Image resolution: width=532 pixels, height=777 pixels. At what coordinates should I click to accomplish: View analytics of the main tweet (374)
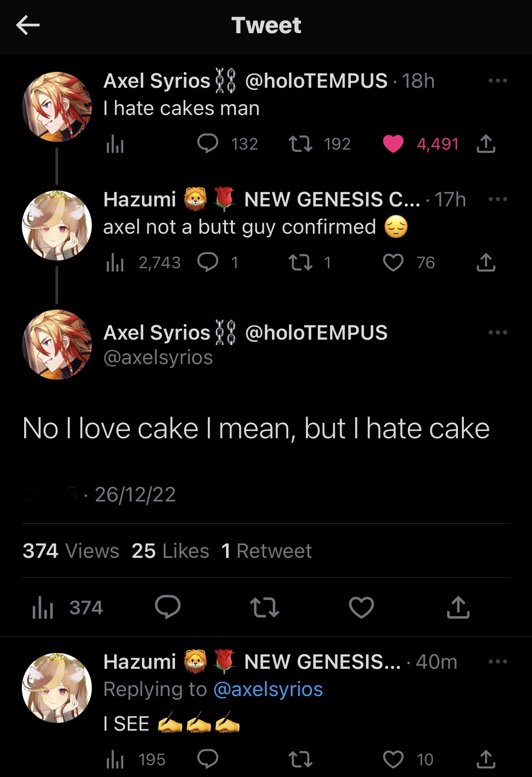click(67, 608)
